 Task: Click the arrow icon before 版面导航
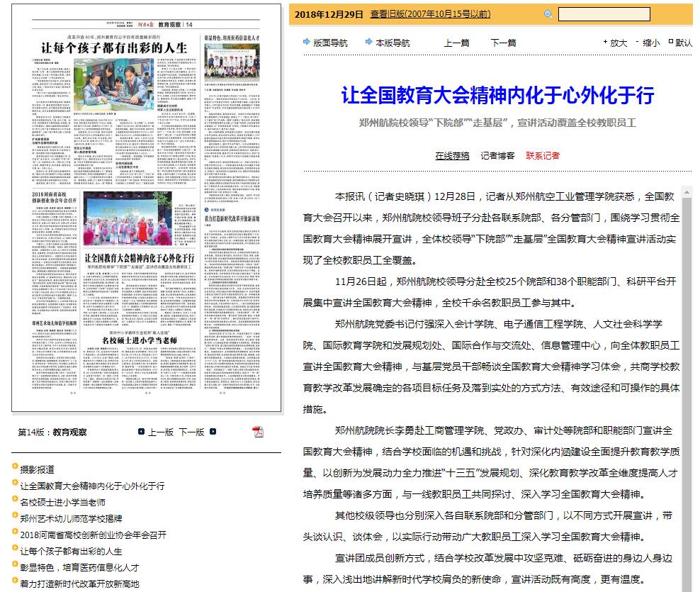[307, 42]
